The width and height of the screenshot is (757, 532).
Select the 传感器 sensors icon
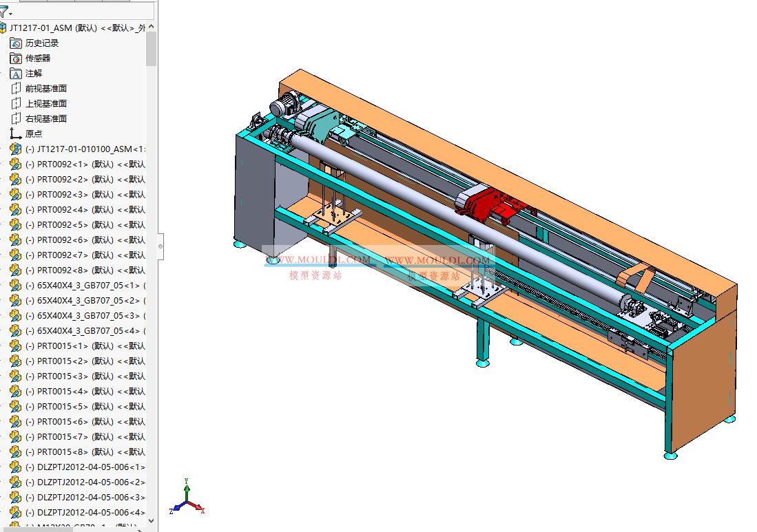(x=14, y=58)
